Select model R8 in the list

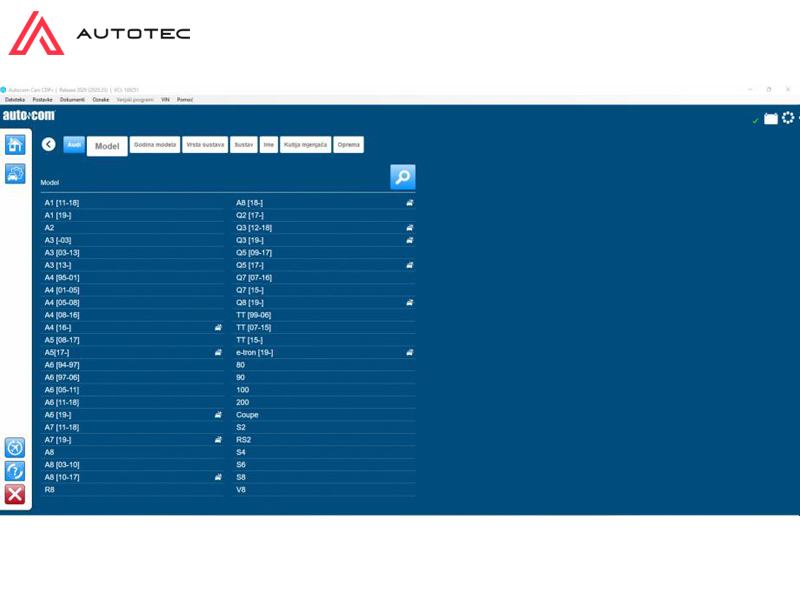(133, 490)
